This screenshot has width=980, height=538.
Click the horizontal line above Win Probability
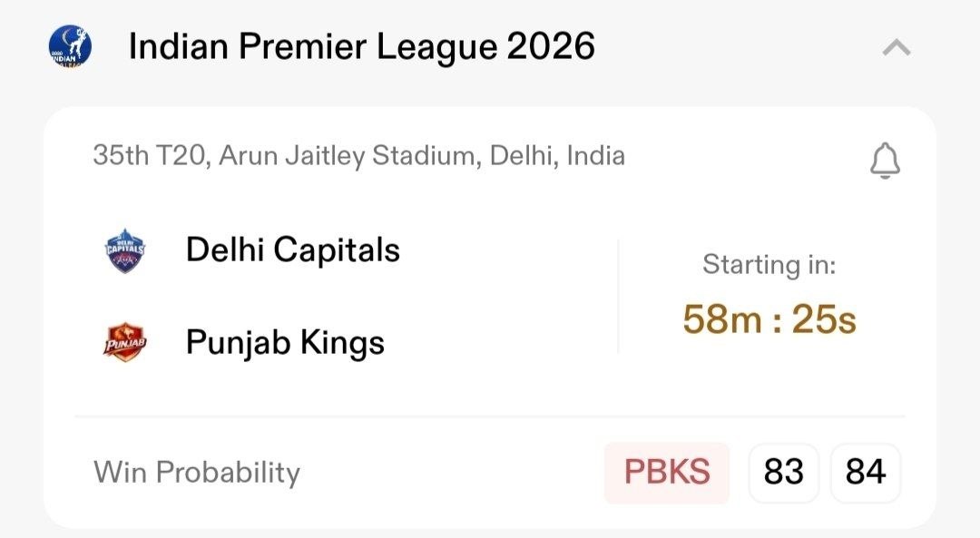[x=490, y=416]
